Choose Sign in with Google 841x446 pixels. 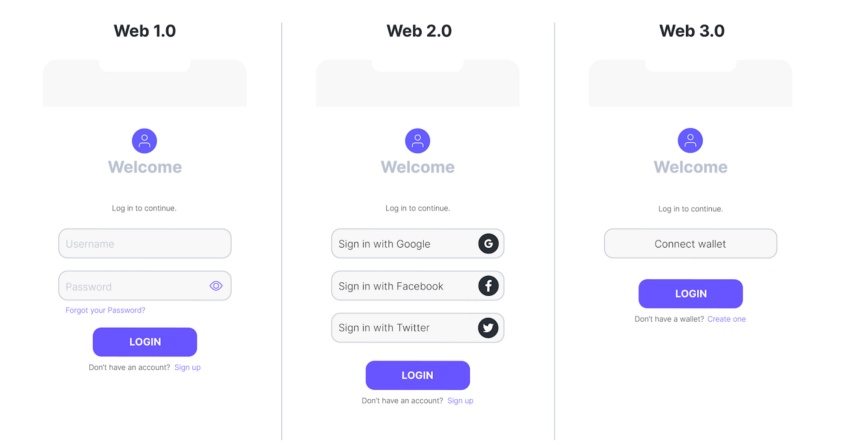coord(417,243)
